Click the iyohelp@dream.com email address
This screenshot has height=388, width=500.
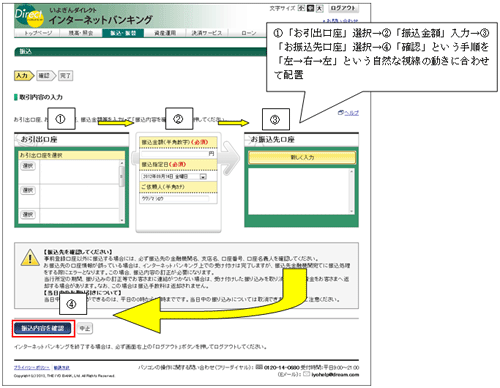click(335, 375)
